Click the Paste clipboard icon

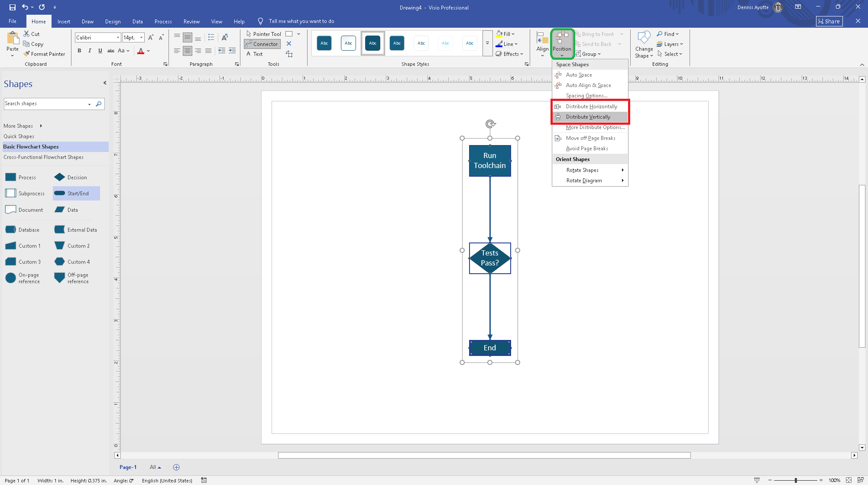point(13,39)
